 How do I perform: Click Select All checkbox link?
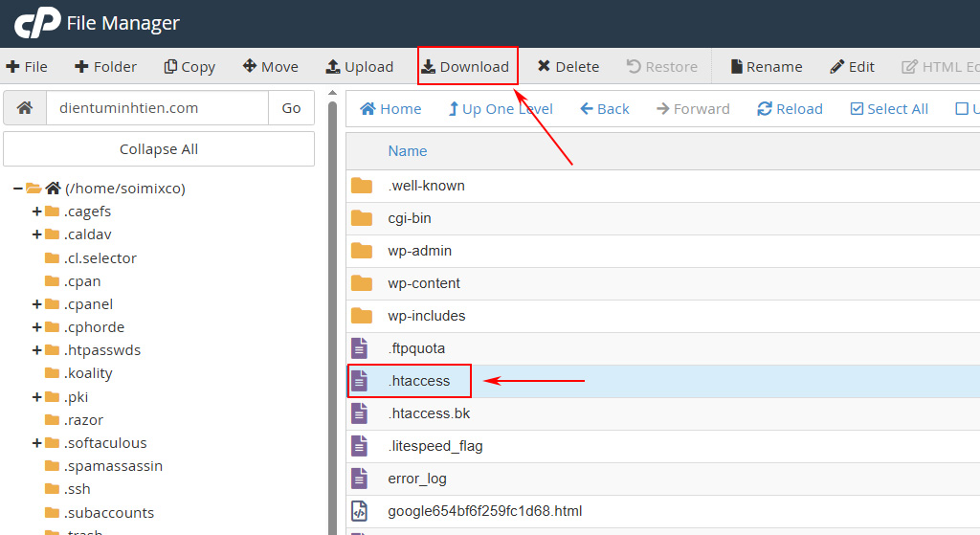[x=889, y=109]
